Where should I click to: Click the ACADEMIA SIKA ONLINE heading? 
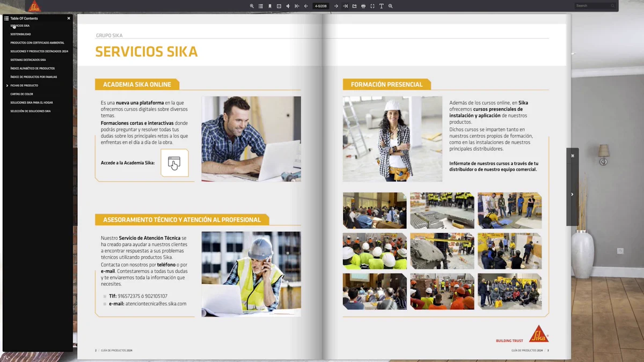pos(137,84)
